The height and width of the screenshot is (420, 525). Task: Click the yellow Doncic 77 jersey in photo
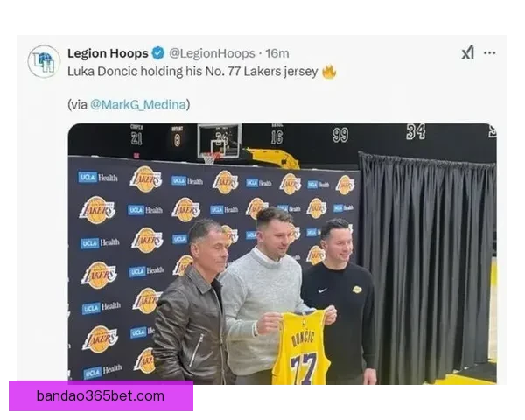point(300,347)
